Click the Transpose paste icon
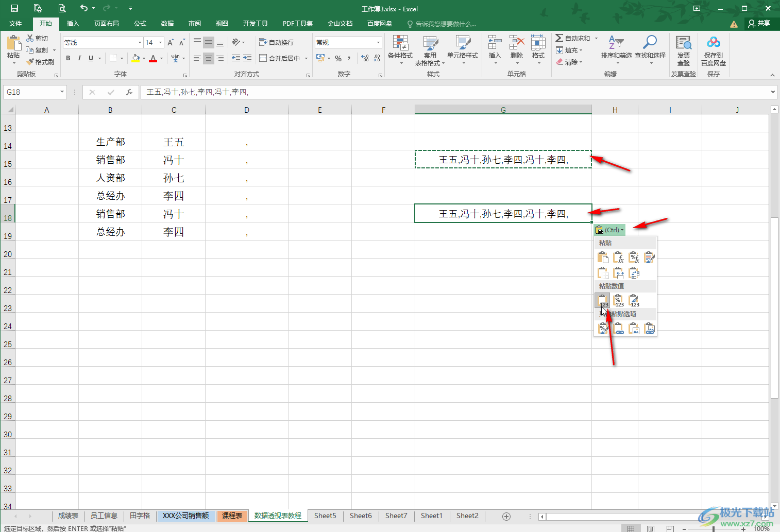Screen dimensions: 780x532 click(x=634, y=273)
